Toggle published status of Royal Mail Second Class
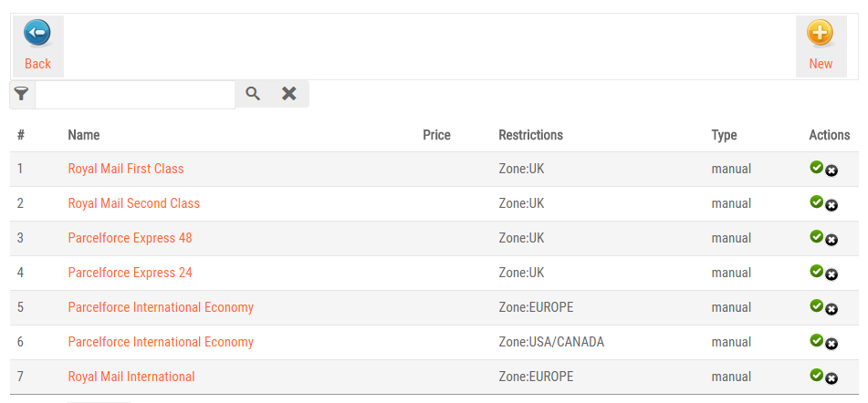 click(x=817, y=201)
